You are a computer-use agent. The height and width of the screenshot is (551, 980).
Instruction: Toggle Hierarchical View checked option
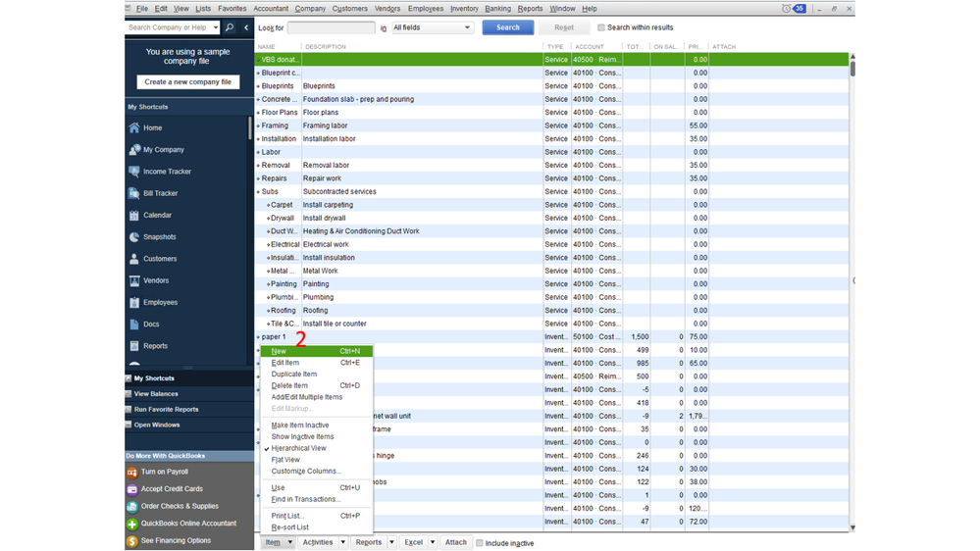point(299,449)
